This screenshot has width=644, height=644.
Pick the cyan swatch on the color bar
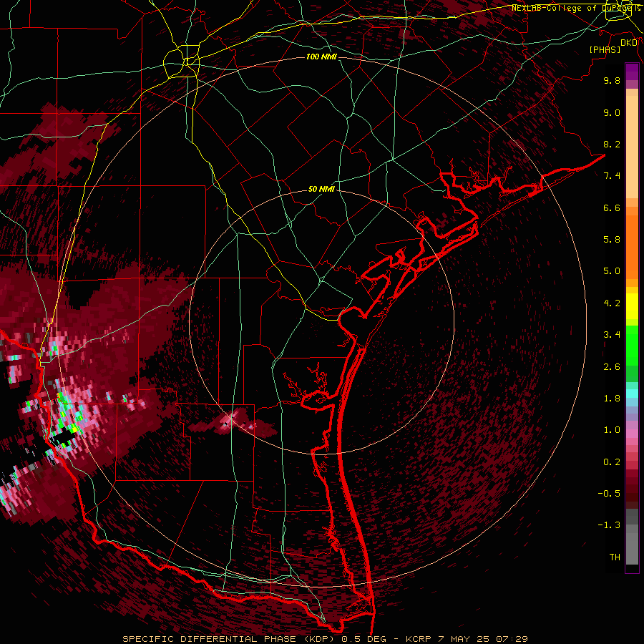[x=632, y=394]
